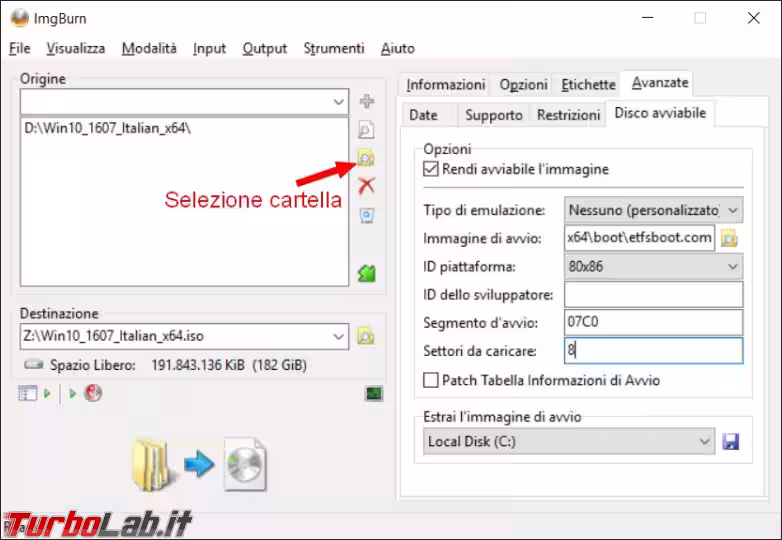Click the Spazio Libero value text

point(228,365)
